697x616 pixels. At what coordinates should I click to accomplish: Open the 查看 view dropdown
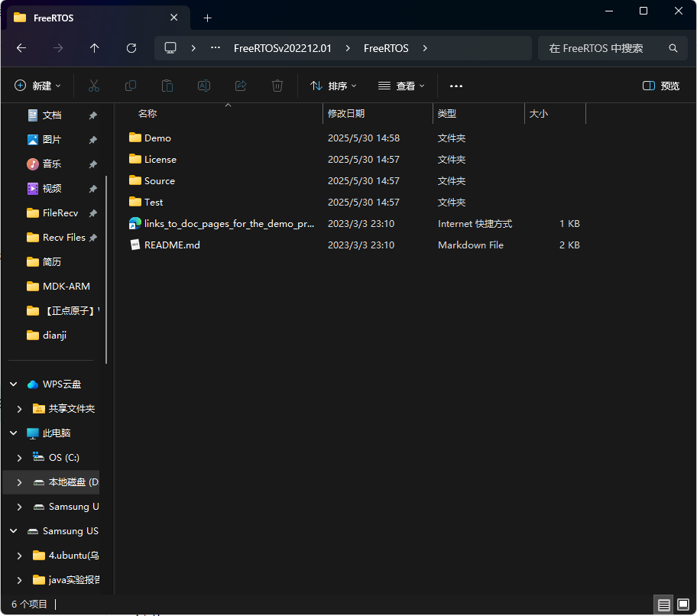pos(401,86)
